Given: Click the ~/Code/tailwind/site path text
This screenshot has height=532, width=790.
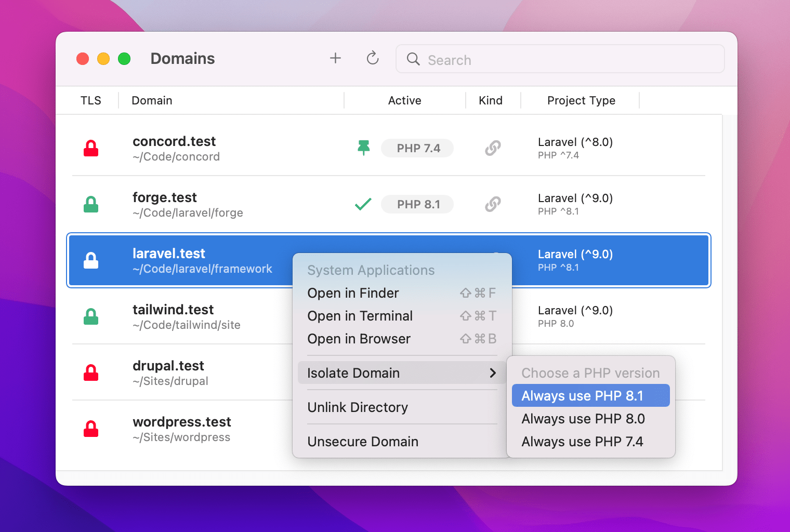Looking at the screenshot, I should point(187,325).
